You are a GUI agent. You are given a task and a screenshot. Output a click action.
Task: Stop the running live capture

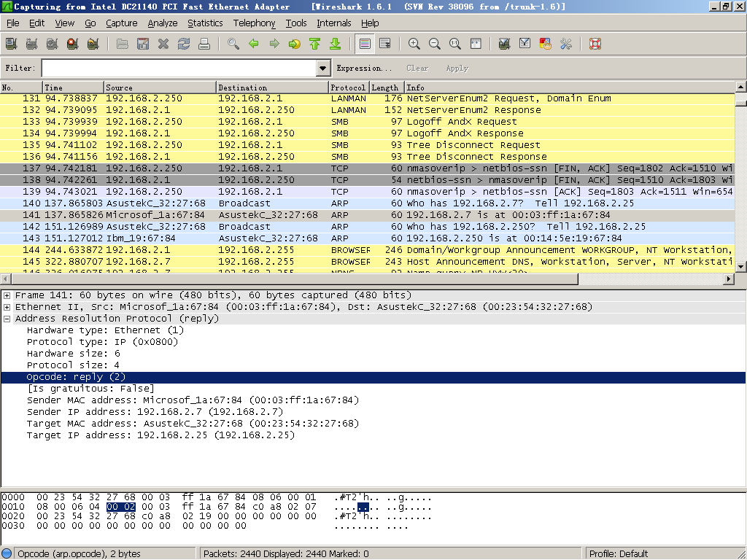pyautogui.click(x=72, y=44)
